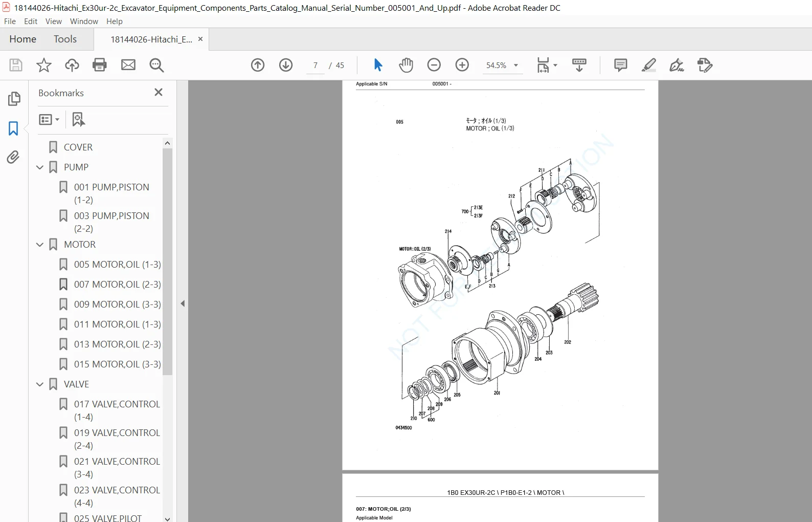Click the read mode keyboard icon
This screenshot has width=812, height=522.
579,65
